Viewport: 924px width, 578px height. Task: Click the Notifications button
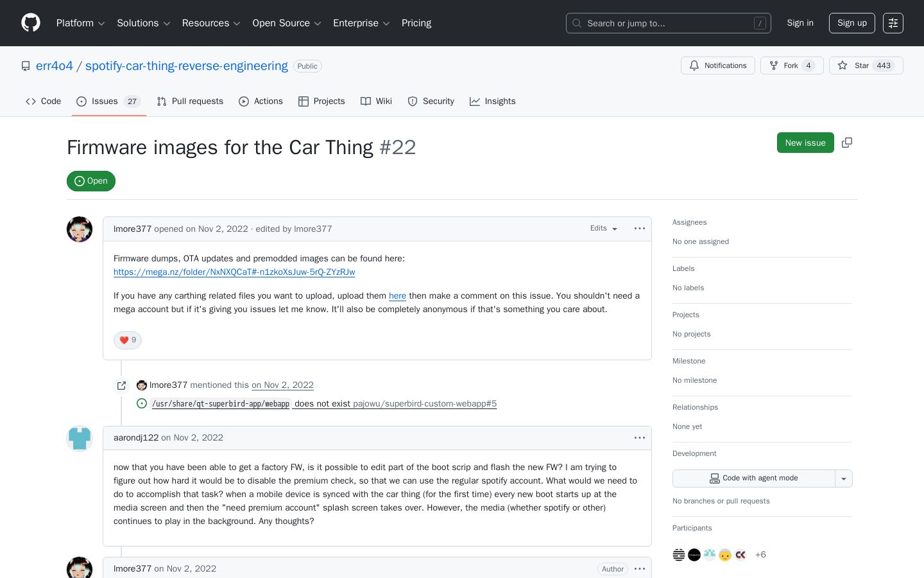[718, 66]
